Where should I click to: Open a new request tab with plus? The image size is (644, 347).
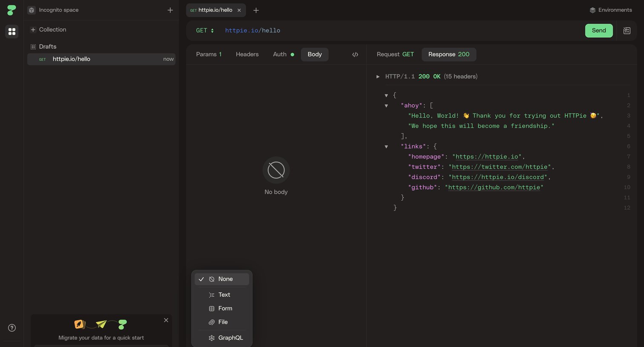256,10
